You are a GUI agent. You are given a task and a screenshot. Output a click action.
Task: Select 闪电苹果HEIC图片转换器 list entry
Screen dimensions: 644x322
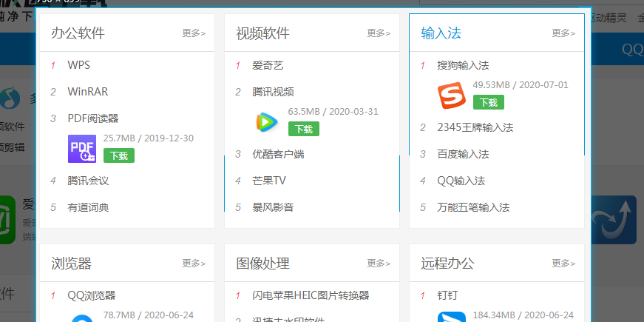(x=311, y=295)
